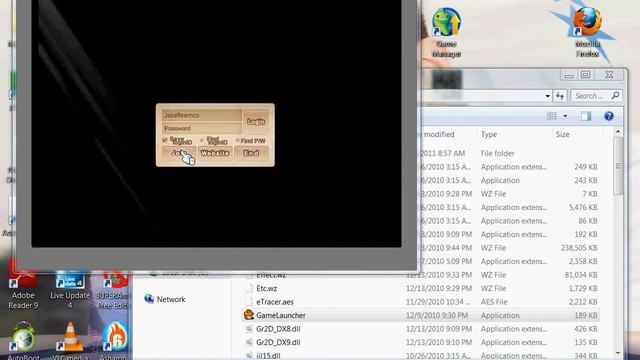This screenshot has height=360, width=640.
Task: Click the Login button in the game launcher
Action: (x=256, y=122)
